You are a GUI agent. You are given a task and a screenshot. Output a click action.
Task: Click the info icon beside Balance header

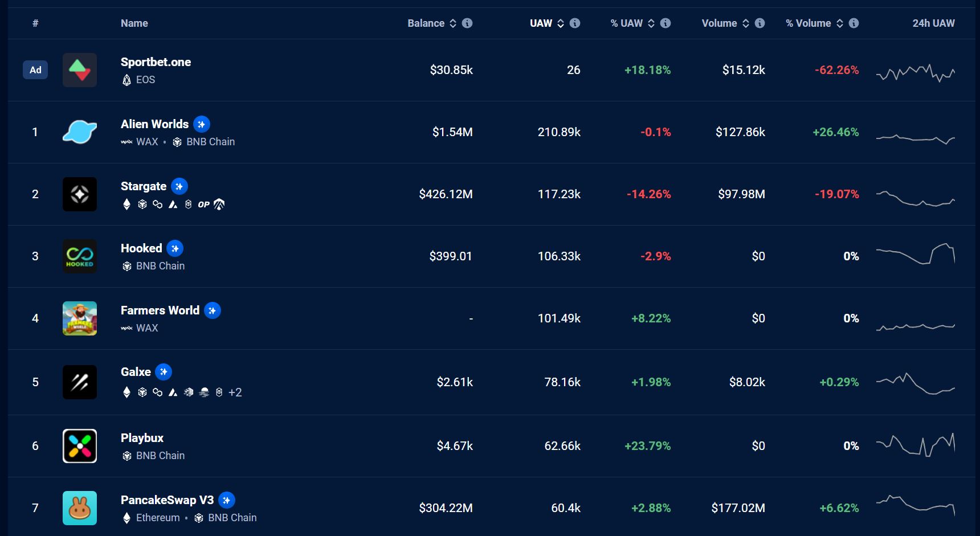click(467, 23)
